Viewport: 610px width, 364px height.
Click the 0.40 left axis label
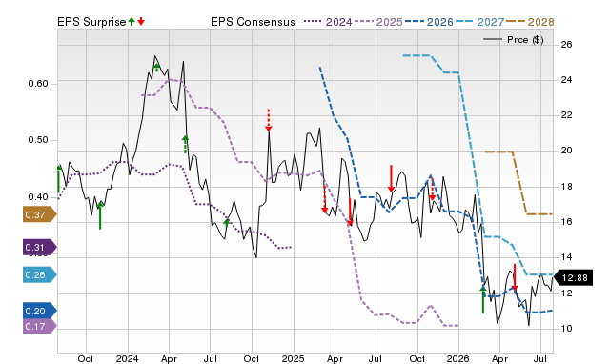tap(38, 197)
